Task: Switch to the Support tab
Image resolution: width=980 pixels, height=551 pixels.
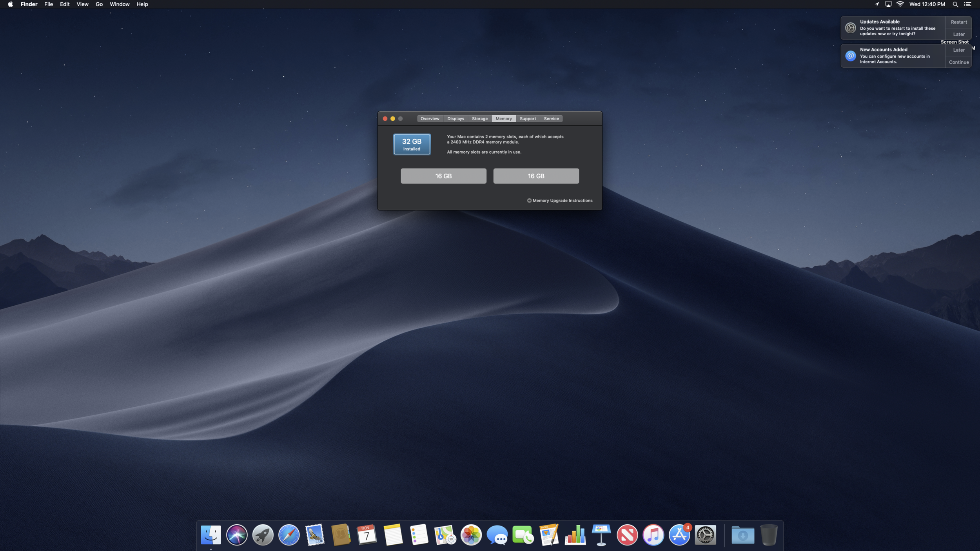Action: pos(528,119)
